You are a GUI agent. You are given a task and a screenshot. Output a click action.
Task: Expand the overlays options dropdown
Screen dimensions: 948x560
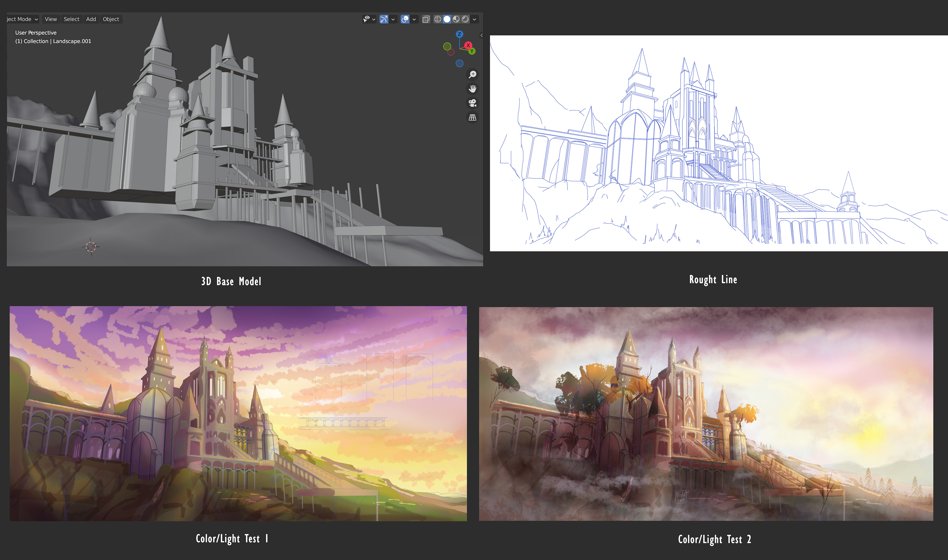(x=414, y=19)
